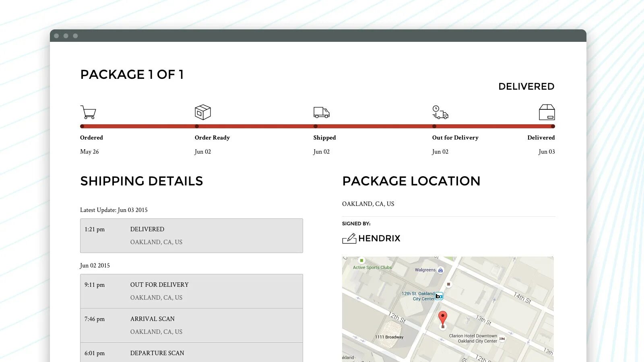The image size is (644, 362).
Task: Click the PACKAGE 1 OF 1 heading
Action: coord(132,74)
